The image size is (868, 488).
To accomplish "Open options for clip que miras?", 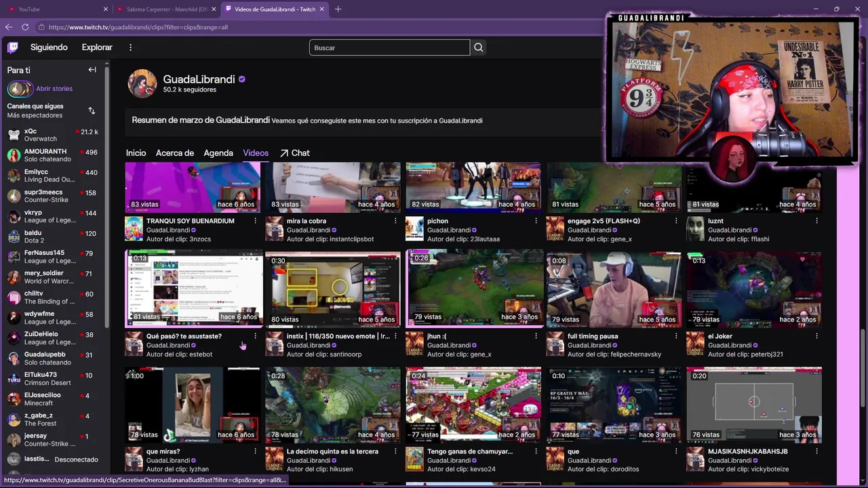I will point(255,451).
